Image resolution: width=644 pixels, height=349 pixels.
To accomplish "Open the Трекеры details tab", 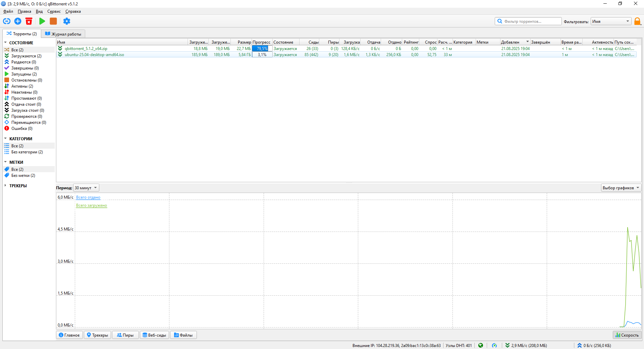I will coord(98,335).
